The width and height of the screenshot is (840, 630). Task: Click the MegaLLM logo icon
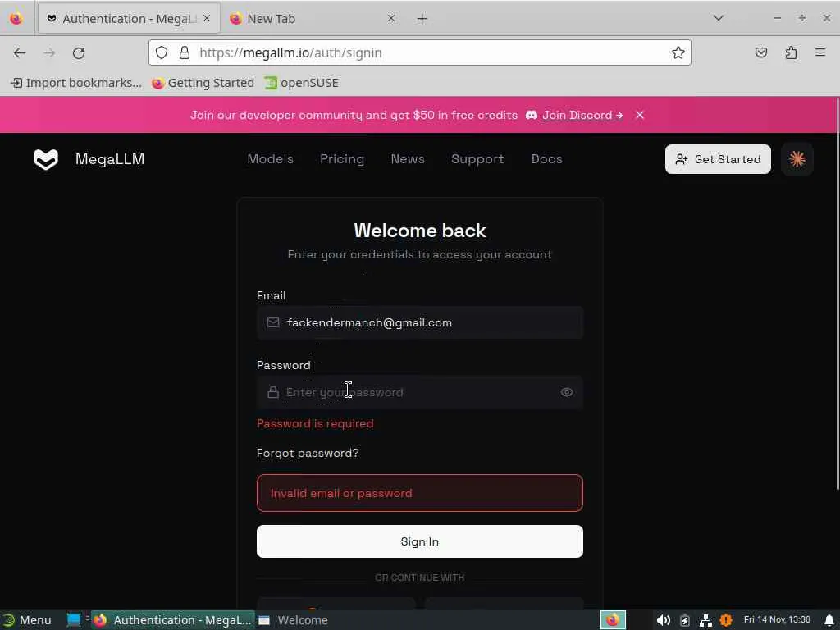[46, 159]
